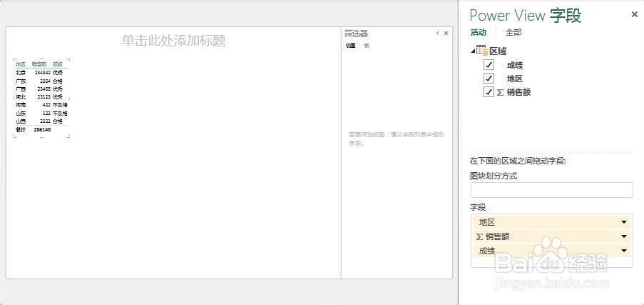The height and width of the screenshot is (305, 644).
Task: Uncheck the 成绩 field checkbox
Action: click(489, 65)
